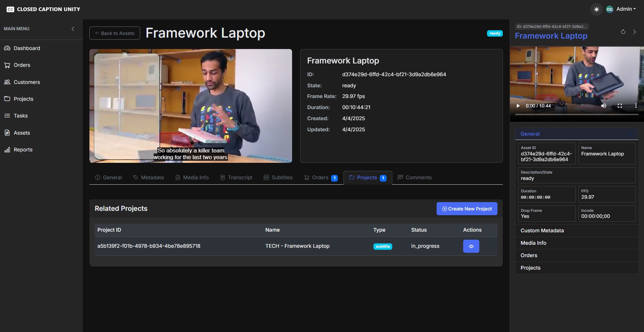Mute the video player audio

[x=603, y=106]
